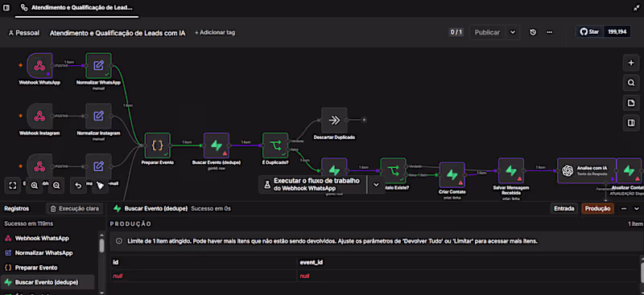Open the canvas search magnifier icon

point(631,83)
